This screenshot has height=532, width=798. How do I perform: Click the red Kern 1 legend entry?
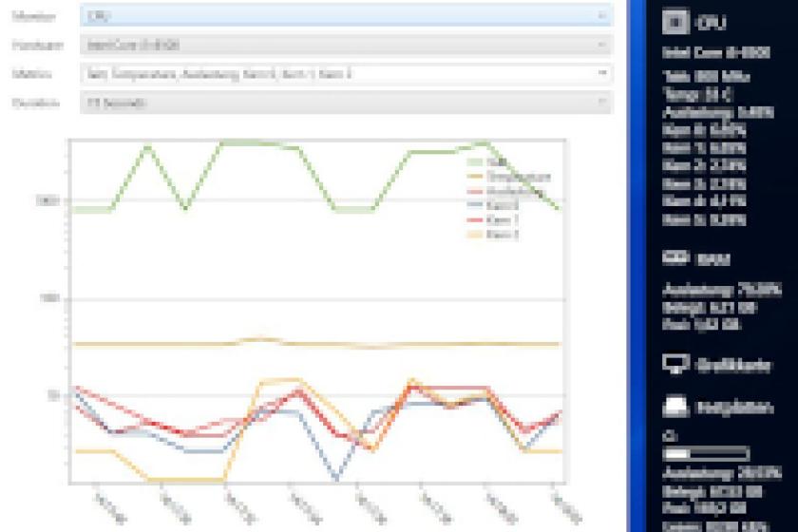(493, 220)
